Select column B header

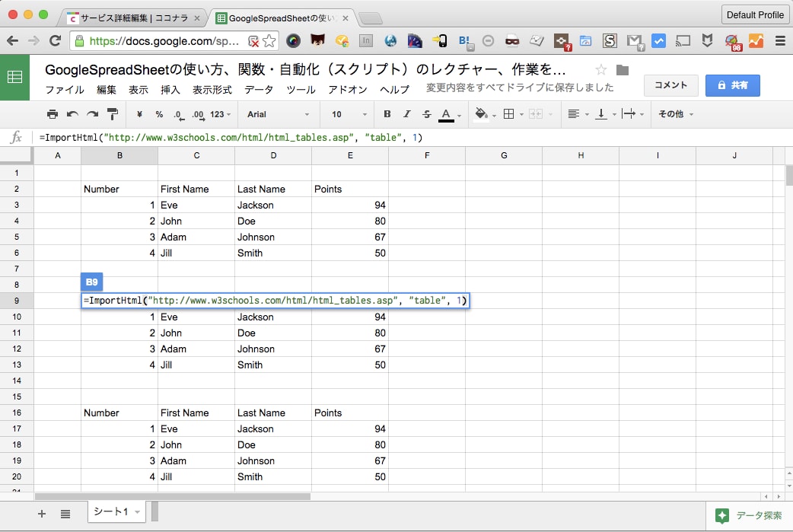tap(119, 155)
